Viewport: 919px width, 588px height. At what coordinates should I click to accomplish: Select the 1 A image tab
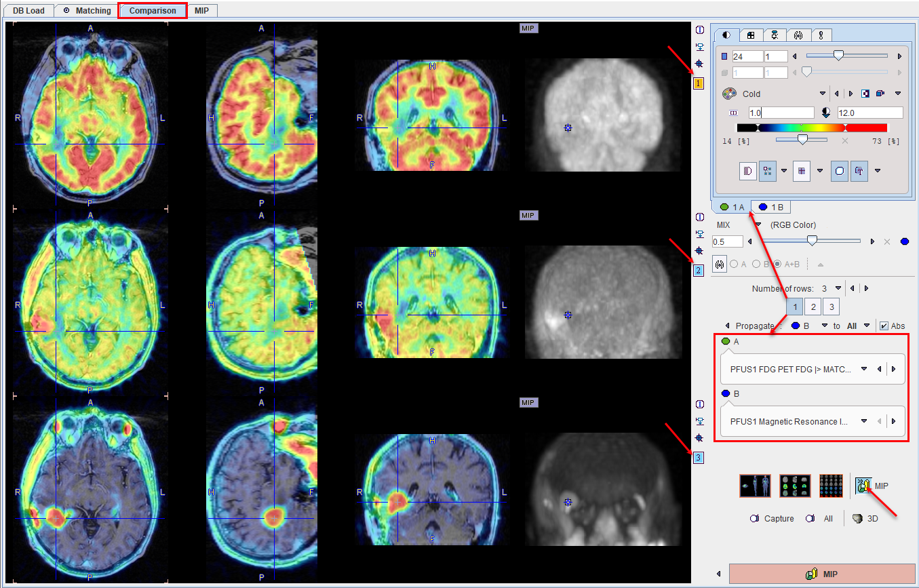(x=732, y=207)
